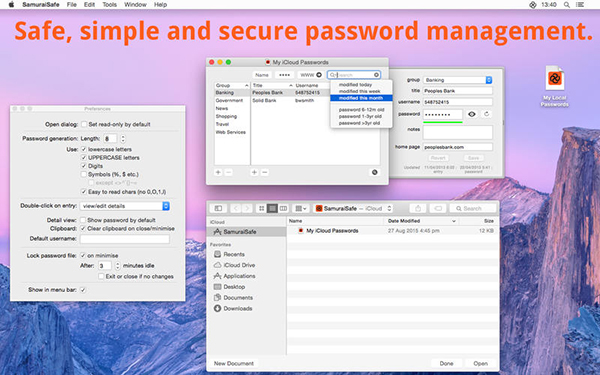This screenshot has height=375, width=600.
Task: Open My Local Passwords desktop file icon
Action: click(554, 78)
